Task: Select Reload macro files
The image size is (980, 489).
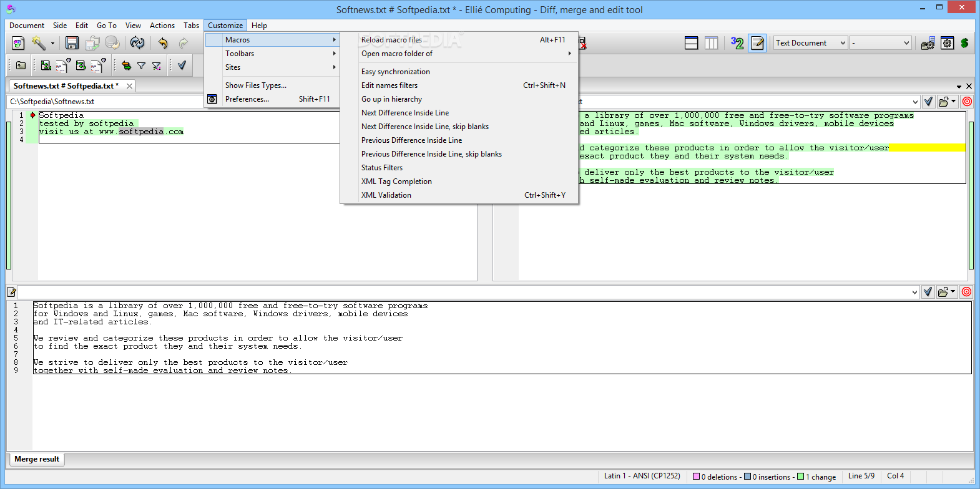Action: click(x=459, y=40)
